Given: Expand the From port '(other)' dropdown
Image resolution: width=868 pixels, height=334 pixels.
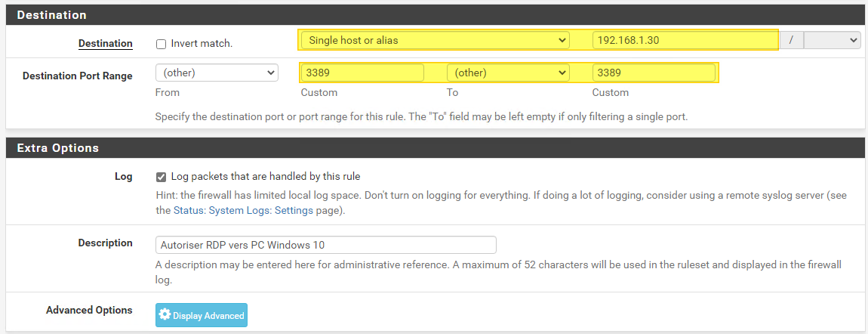Looking at the screenshot, I should [x=217, y=73].
